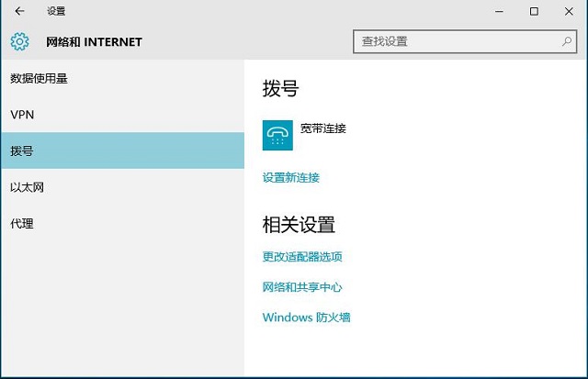Open 更改适配器选项
Screen dimensions: 588x379
click(x=302, y=257)
